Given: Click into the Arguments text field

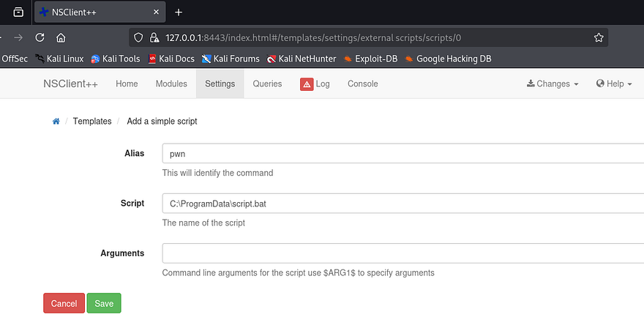Looking at the screenshot, I should click(402, 253).
